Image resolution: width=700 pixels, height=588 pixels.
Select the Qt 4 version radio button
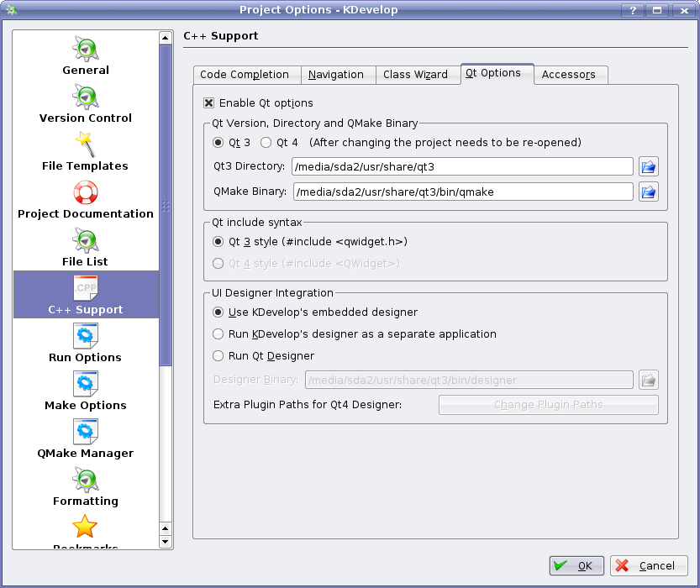coord(266,143)
